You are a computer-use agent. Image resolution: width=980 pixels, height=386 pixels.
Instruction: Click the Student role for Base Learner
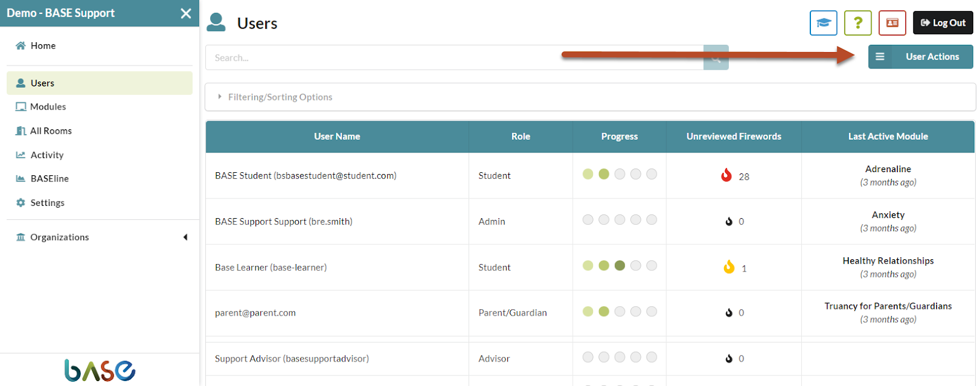pos(494,267)
